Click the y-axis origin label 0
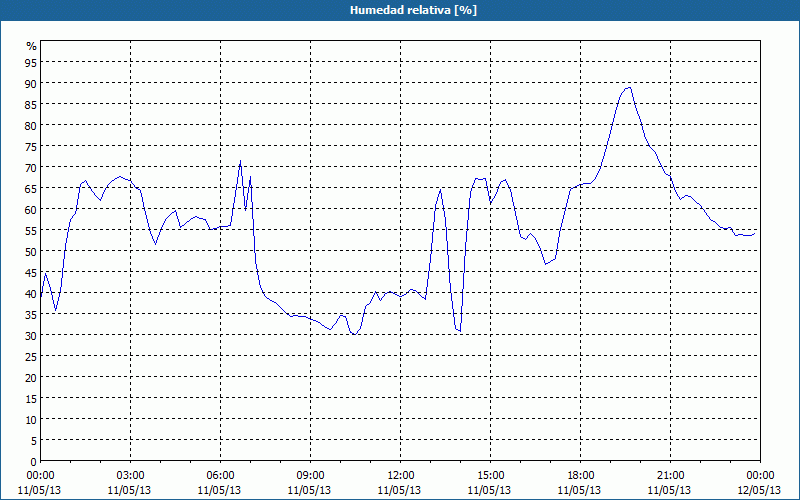The image size is (800, 500). [x=34, y=462]
